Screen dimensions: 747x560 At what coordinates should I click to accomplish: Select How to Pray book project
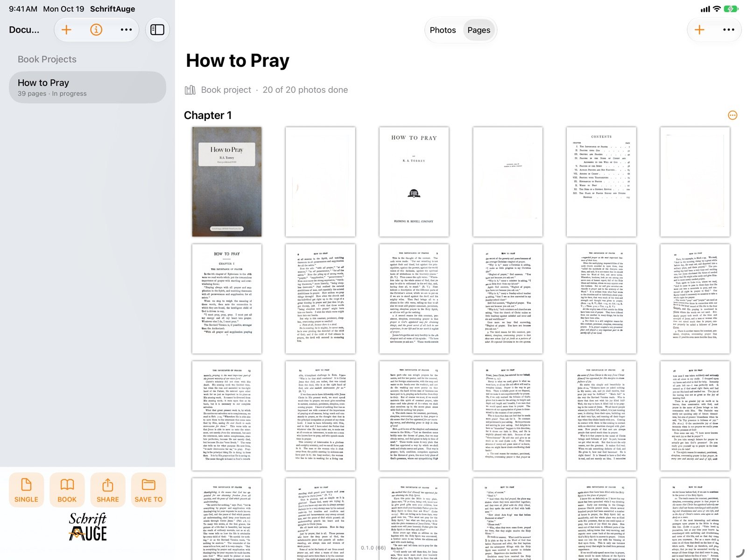click(87, 87)
